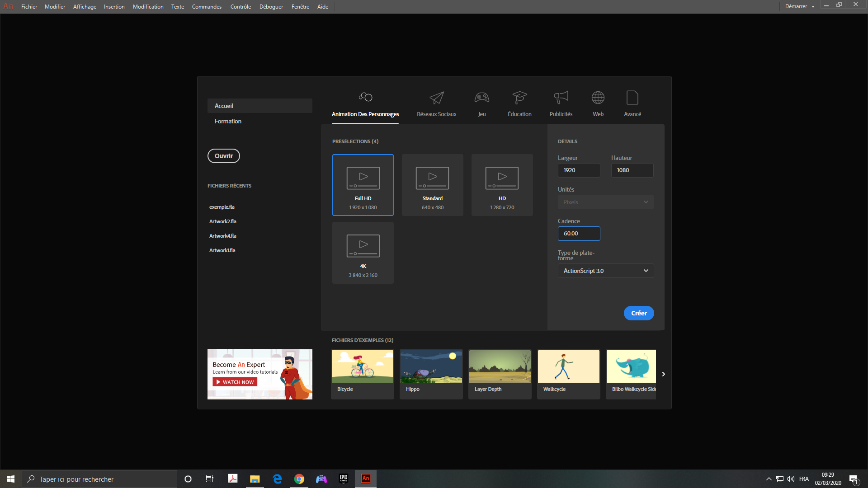Open recent file exemple.fla

click(222, 207)
